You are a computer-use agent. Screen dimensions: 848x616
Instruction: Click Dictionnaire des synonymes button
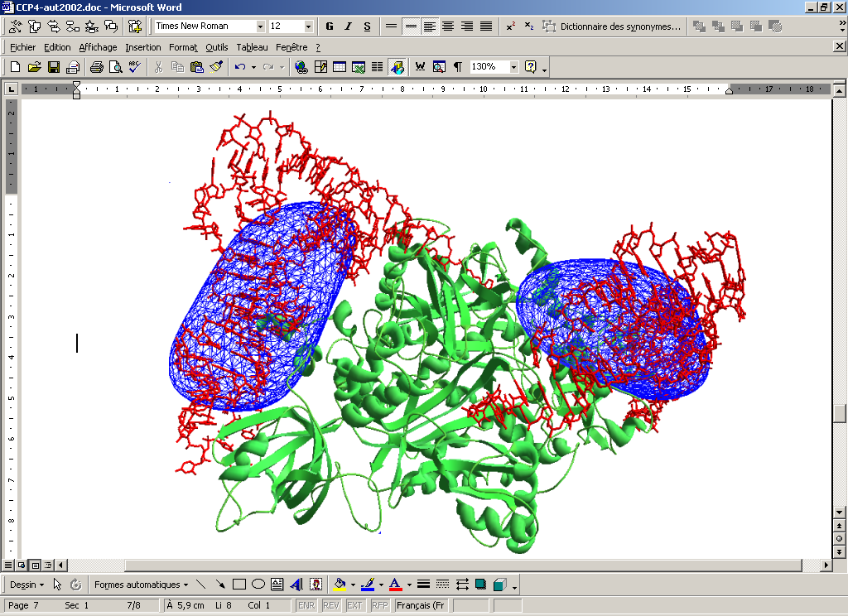click(613, 26)
